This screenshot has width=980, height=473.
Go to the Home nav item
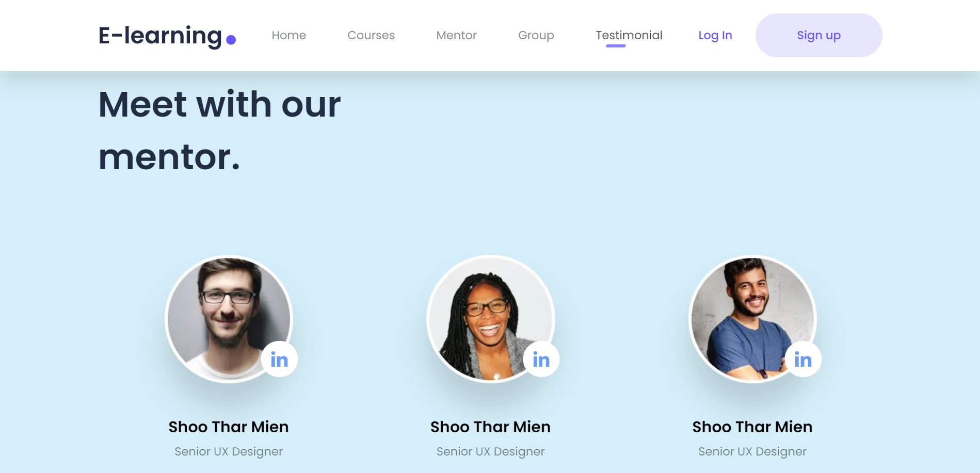288,35
